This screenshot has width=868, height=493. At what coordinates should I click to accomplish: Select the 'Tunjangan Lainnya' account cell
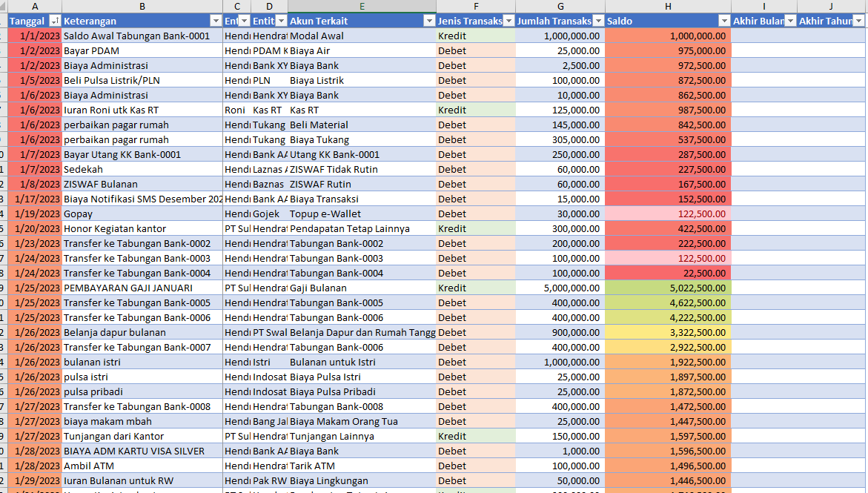coord(362,437)
